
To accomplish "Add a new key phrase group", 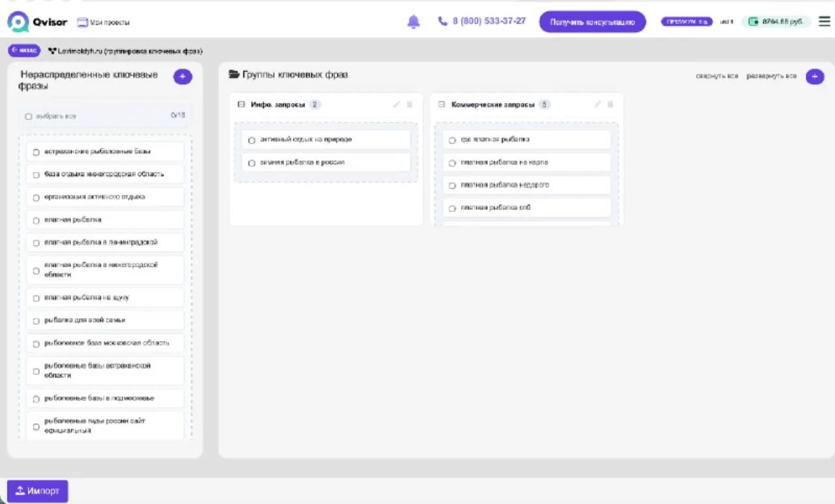I will point(815,77).
